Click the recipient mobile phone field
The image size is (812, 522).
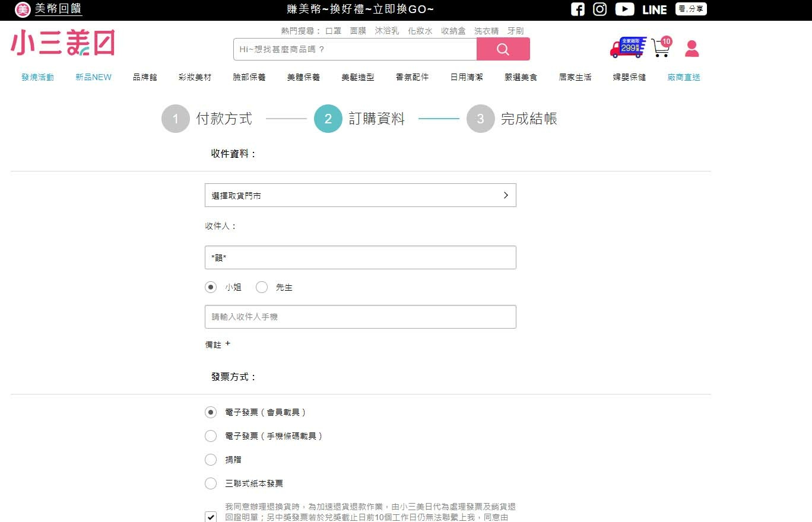point(360,317)
